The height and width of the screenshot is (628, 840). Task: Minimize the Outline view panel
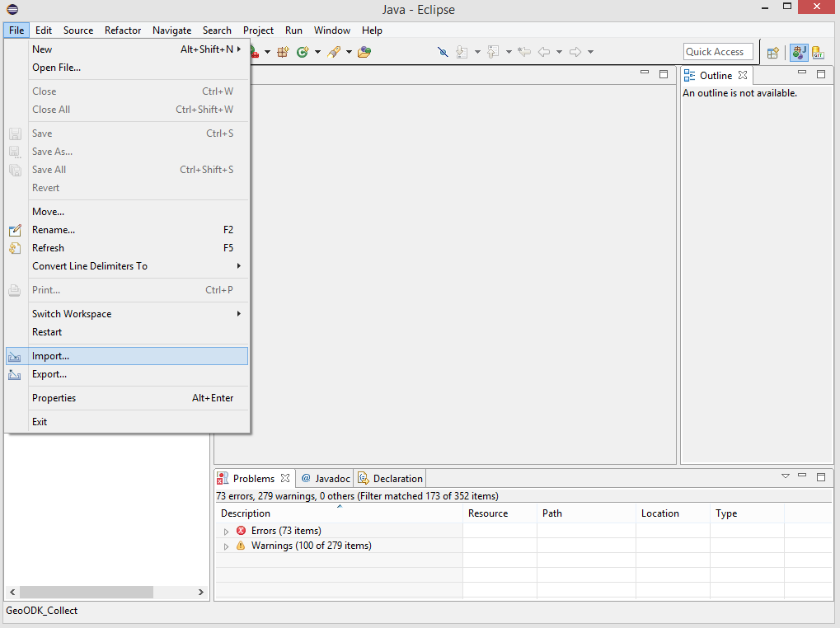802,73
